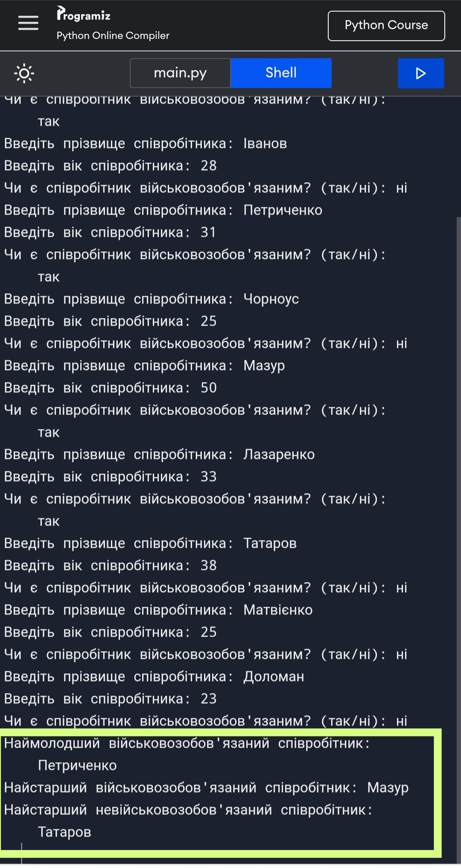Click the surname line with Чорноус

[x=151, y=299]
